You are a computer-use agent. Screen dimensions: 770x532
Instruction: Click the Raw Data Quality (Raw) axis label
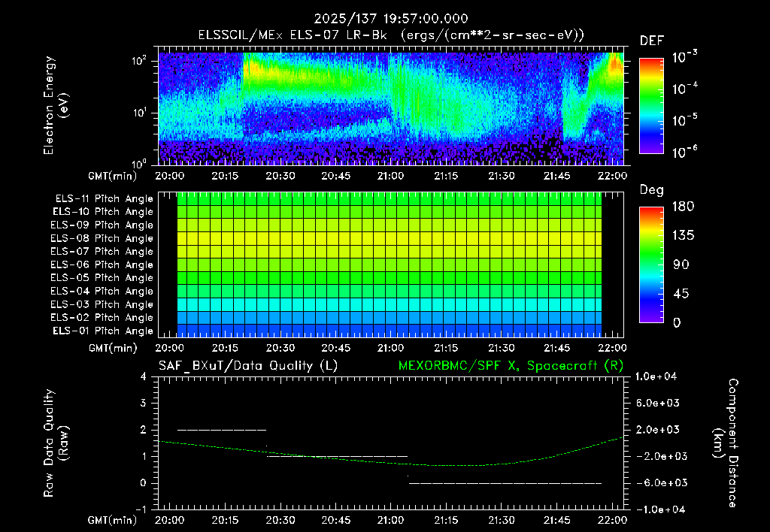click(56, 443)
